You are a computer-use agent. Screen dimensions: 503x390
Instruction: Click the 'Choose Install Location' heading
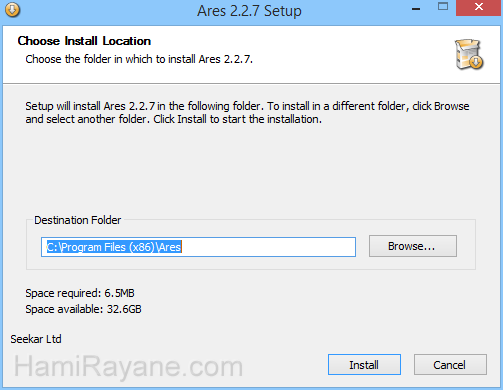pyautogui.click(x=84, y=41)
